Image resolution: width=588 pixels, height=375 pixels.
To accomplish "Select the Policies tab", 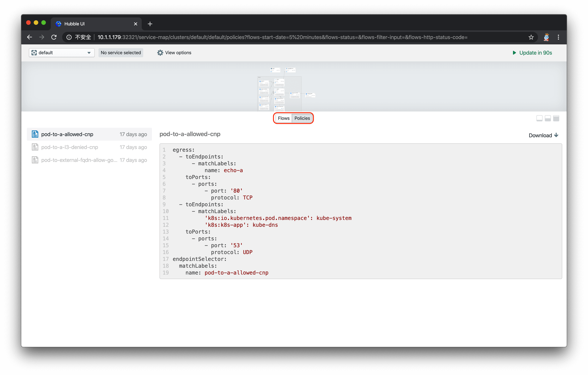I will [302, 118].
